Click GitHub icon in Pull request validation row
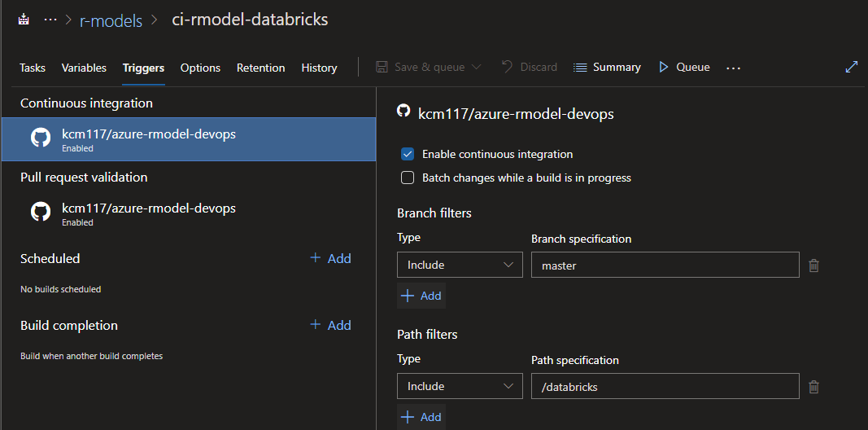 (41, 213)
